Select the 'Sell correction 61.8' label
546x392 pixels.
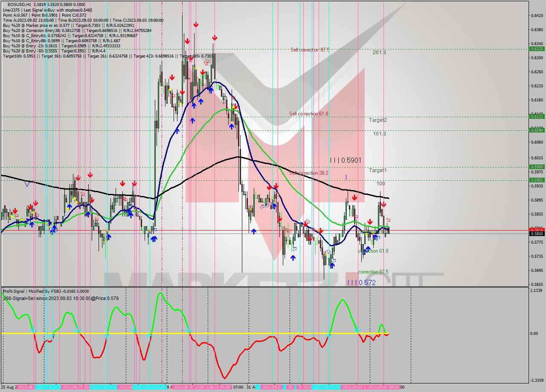309,114
